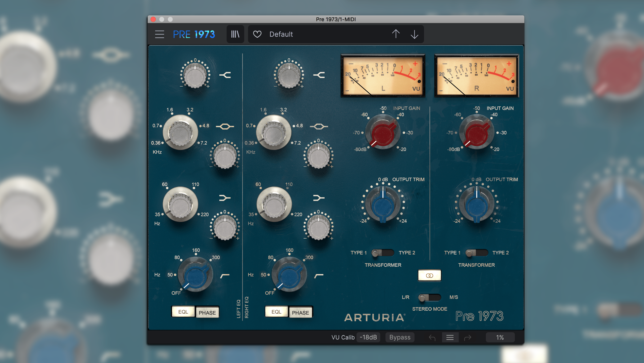Click the left Output Trim blue knob

[x=383, y=206]
